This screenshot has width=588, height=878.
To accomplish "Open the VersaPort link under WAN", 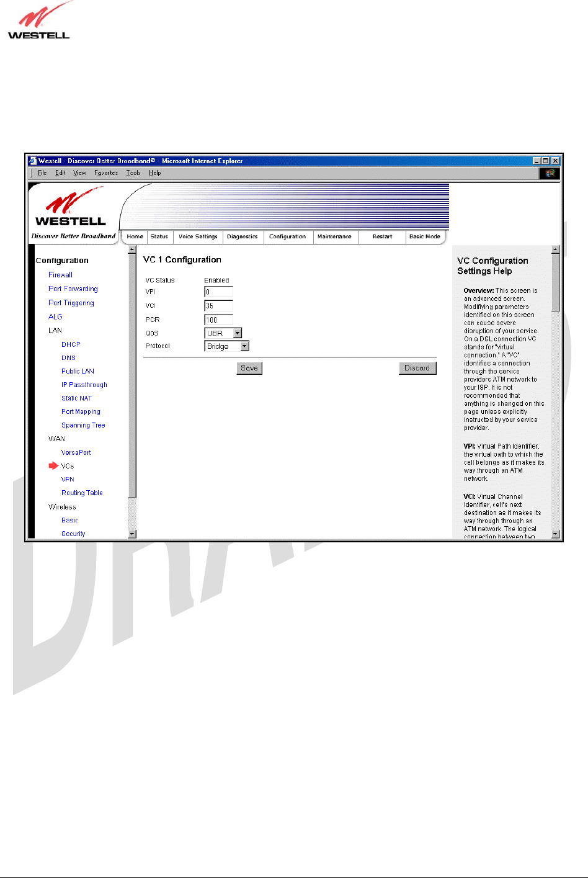I will (x=76, y=452).
